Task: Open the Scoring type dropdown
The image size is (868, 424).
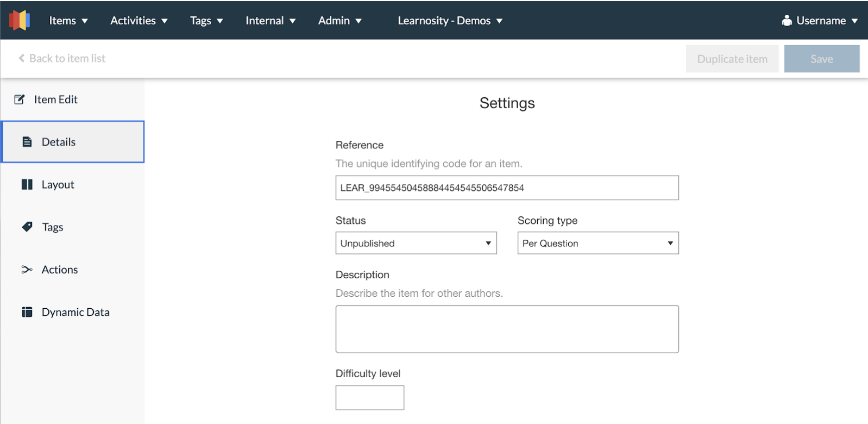Action: pyautogui.click(x=597, y=244)
